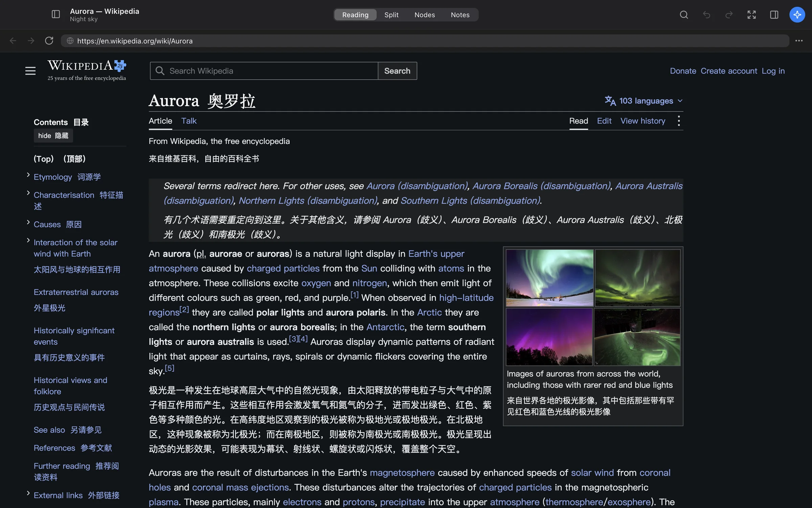Viewport: 812px width, 508px height.
Task: Click the Donate link
Action: [683, 71]
